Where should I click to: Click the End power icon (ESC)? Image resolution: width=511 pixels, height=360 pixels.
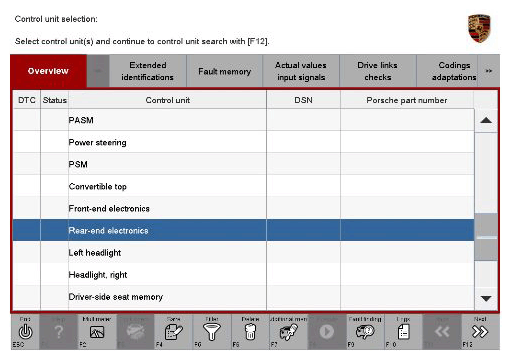(25, 332)
